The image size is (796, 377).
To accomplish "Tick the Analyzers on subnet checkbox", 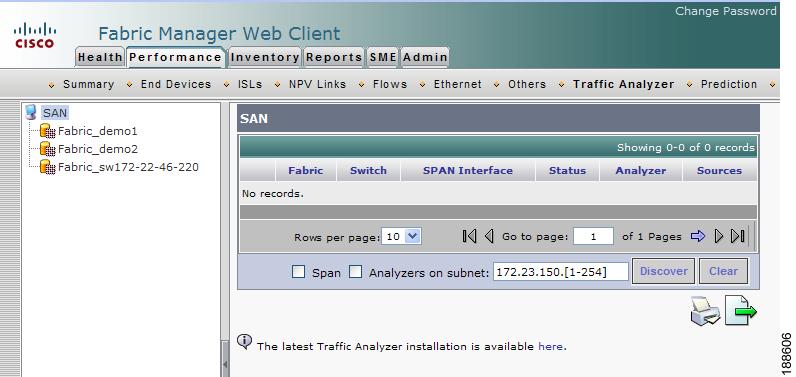I will [x=355, y=272].
